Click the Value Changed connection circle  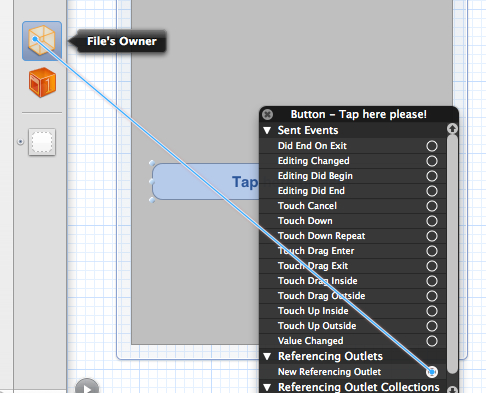point(432,341)
